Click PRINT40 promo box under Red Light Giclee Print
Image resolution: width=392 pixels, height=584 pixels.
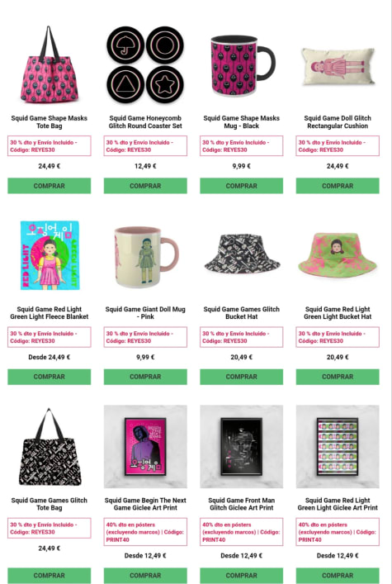coord(338,532)
